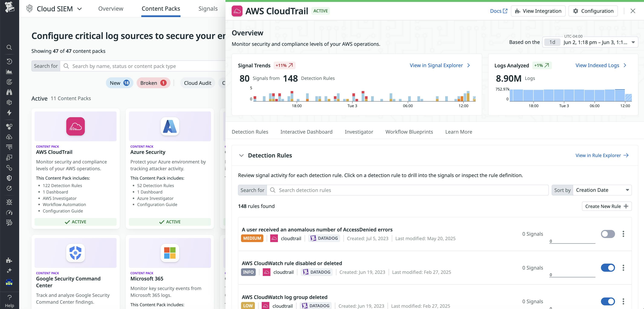Image resolution: width=644 pixels, height=309 pixels.
Task: Collapse the Detection Rules section chevron
Action: tap(241, 156)
